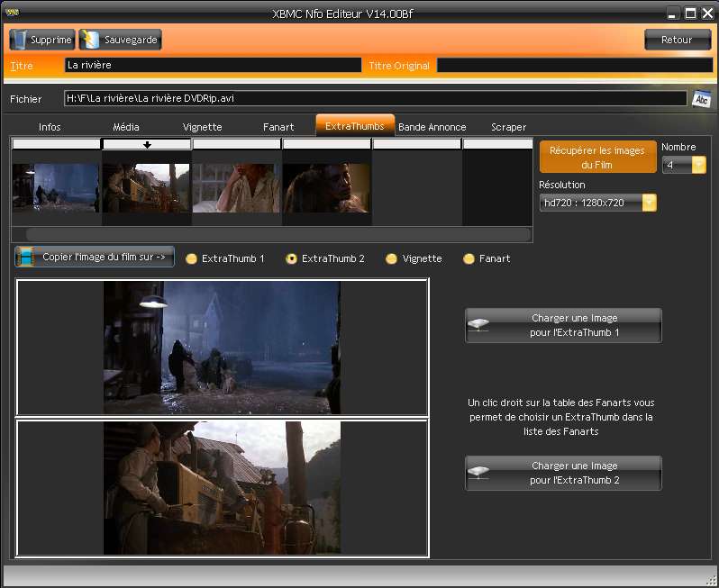The height and width of the screenshot is (588, 719).
Task: Select the ExtraThumb 1 radio button
Action: coord(191,259)
